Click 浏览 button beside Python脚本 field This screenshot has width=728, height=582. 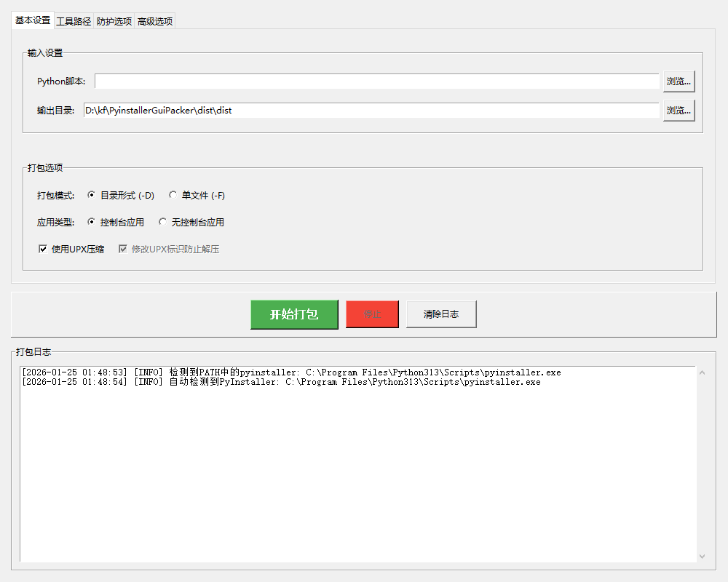pos(678,81)
